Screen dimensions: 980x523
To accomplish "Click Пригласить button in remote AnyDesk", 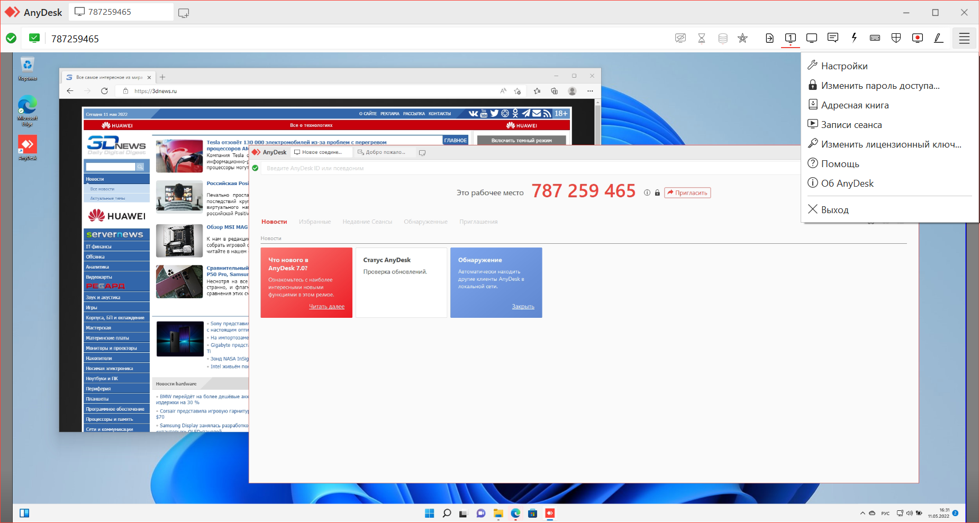I will (687, 192).
